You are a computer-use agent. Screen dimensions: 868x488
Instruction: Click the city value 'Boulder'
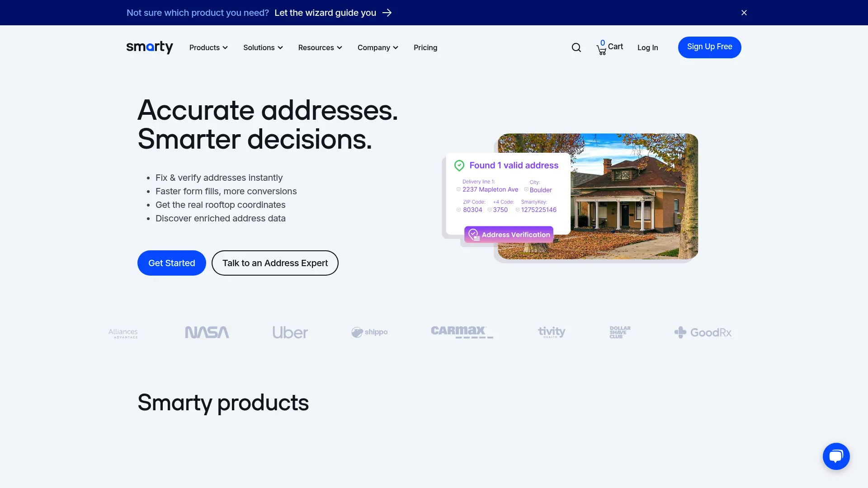tap(541, 190)
